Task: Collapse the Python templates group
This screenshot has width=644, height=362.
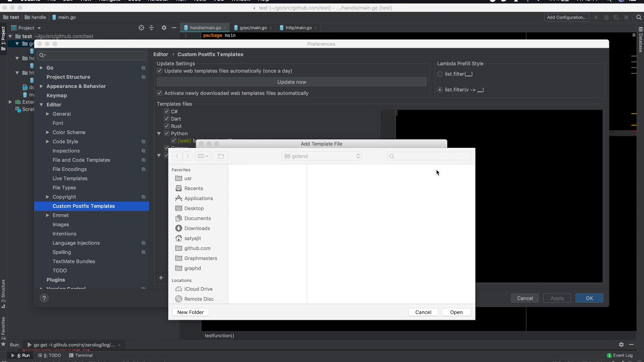Action: point(159,134)
